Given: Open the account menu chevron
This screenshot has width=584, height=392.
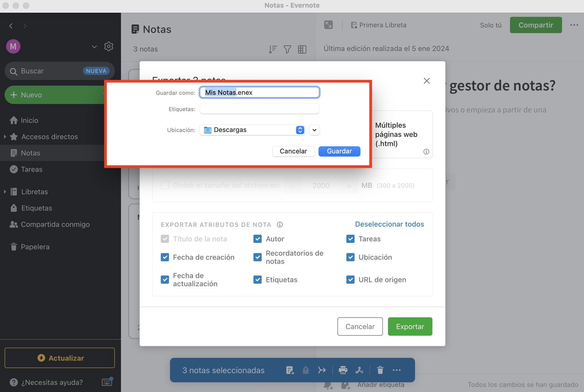Looking at the screenshot, I should [94, 47].
